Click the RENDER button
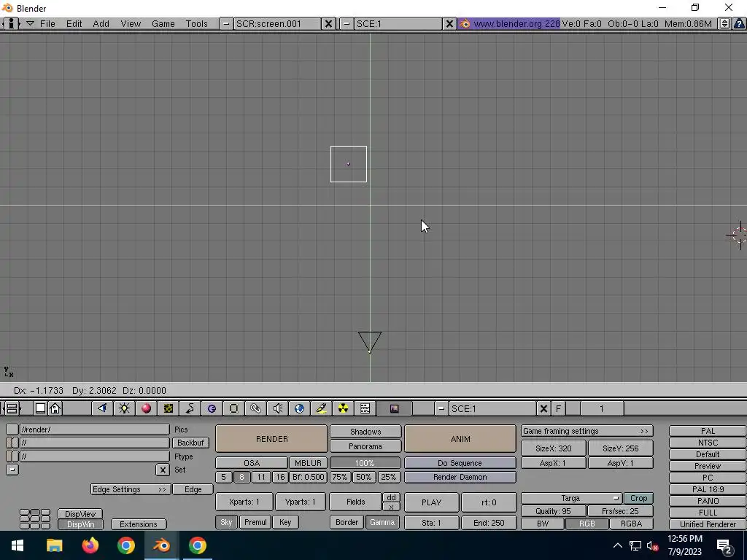The width and height of the screenshot is (747, 560). click(271, 438)
